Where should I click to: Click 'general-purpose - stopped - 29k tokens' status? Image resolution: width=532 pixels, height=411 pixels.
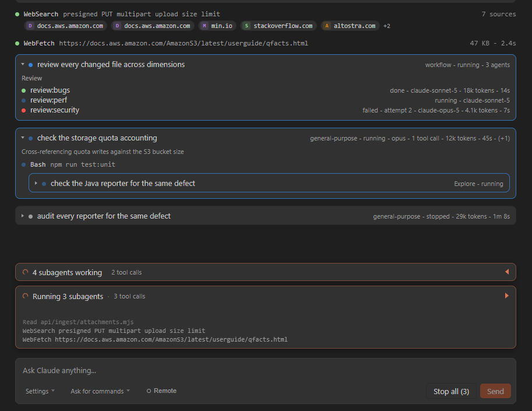(442, 216)
